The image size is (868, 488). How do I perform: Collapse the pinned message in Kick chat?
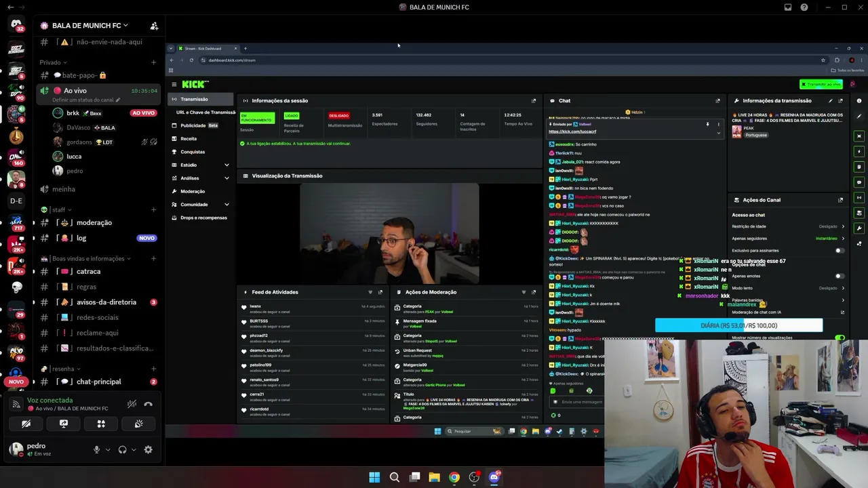click(718, 133)
